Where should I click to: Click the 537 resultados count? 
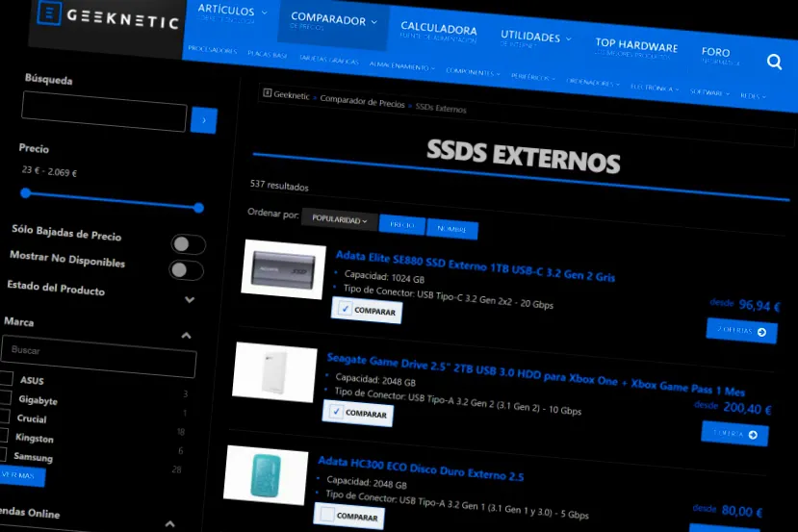tap(279, 185)
